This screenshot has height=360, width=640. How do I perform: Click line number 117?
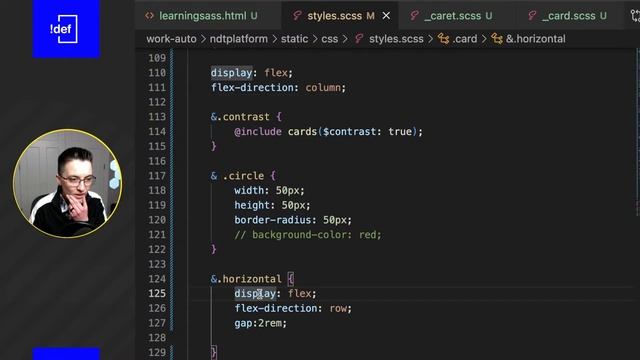tap(157, 176)
